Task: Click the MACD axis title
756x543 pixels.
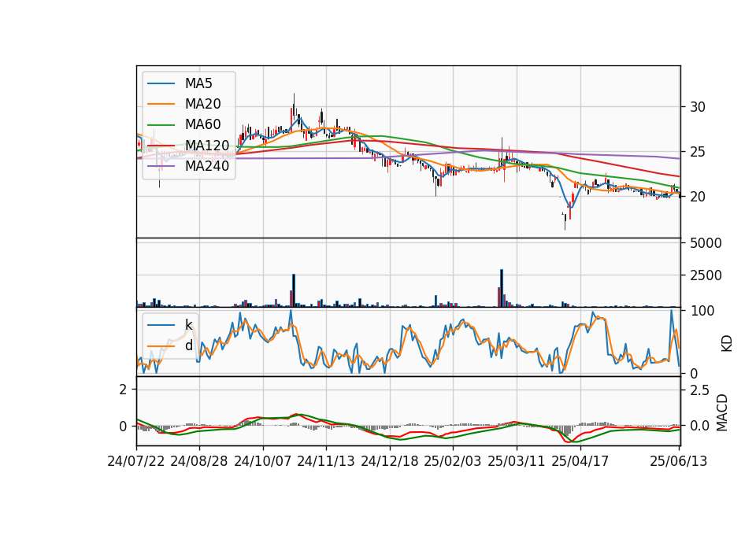Action: [722, 412]
